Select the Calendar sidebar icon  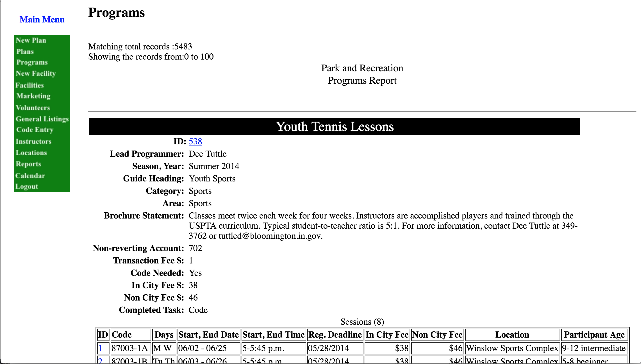(x=29, y=175)
